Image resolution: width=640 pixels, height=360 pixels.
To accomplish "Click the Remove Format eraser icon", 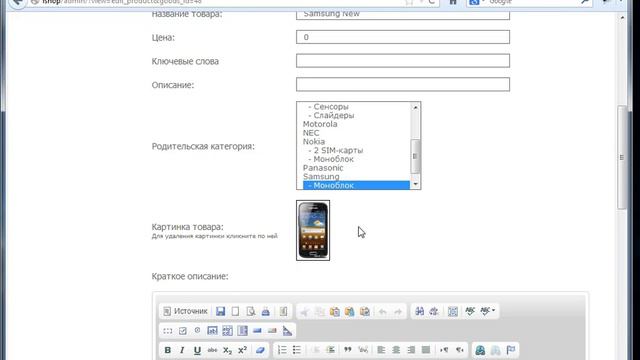I will tap(260, 350).
